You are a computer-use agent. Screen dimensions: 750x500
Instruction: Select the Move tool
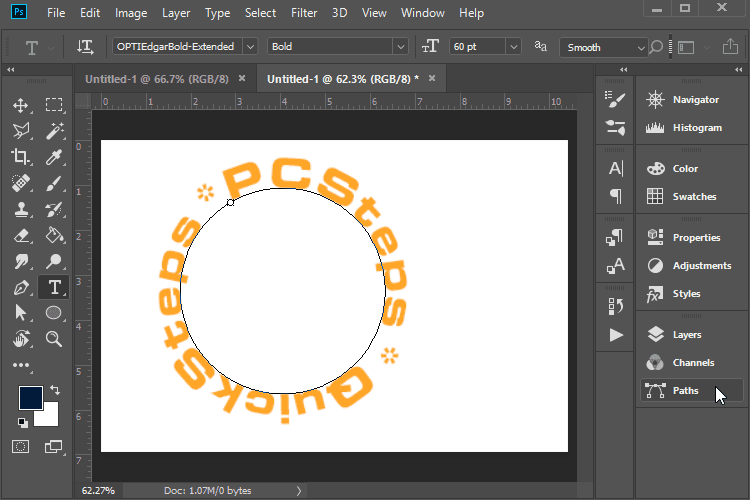pos(21,105)
